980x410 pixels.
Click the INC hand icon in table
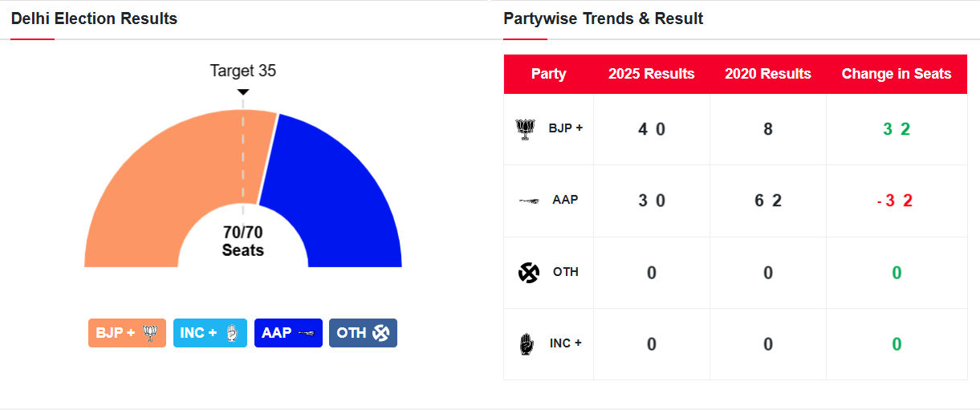[x=525, y=344]
